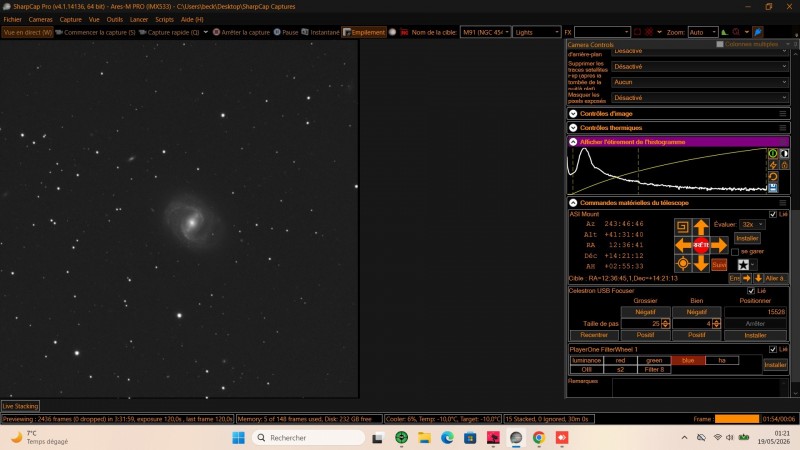Click the green histogram icon in toolbar
This screenshot has height=450, width=800.
724,32
